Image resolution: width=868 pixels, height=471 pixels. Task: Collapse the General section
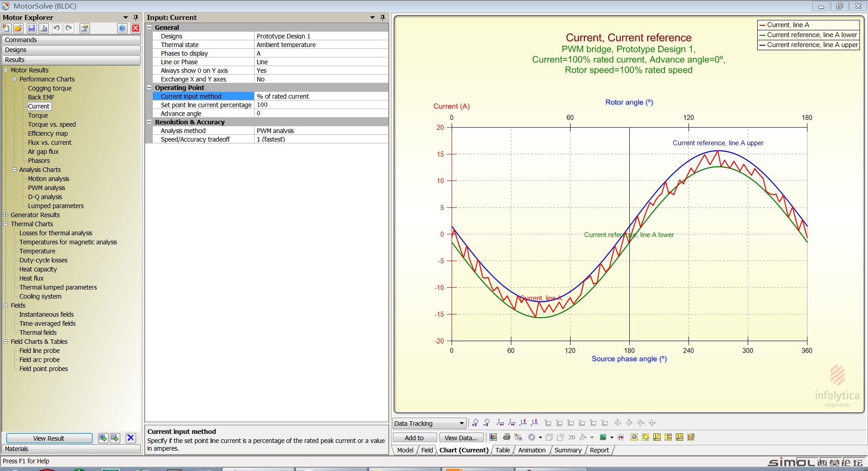[149, 27]
